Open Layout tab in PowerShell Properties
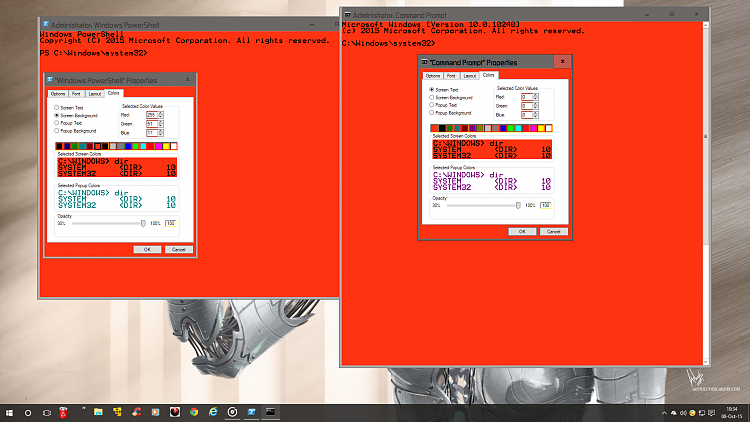 point(95,94)
